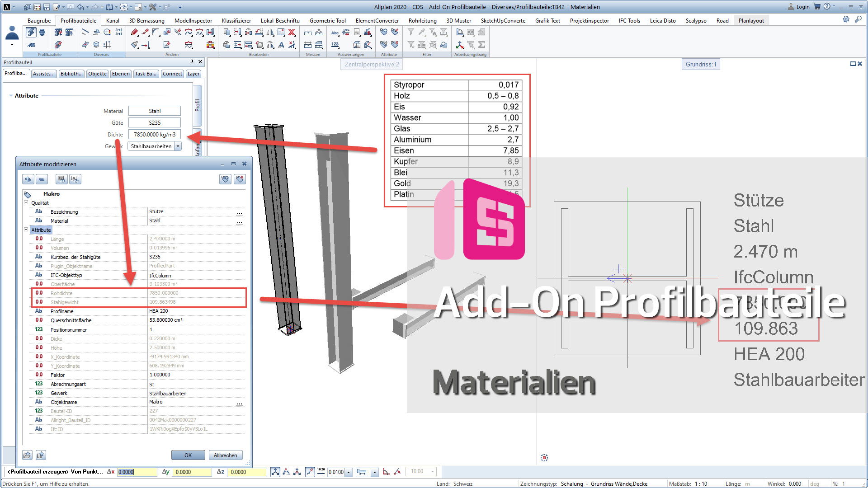Collapse the Qualität section in the attribute tree

point(26,202)
